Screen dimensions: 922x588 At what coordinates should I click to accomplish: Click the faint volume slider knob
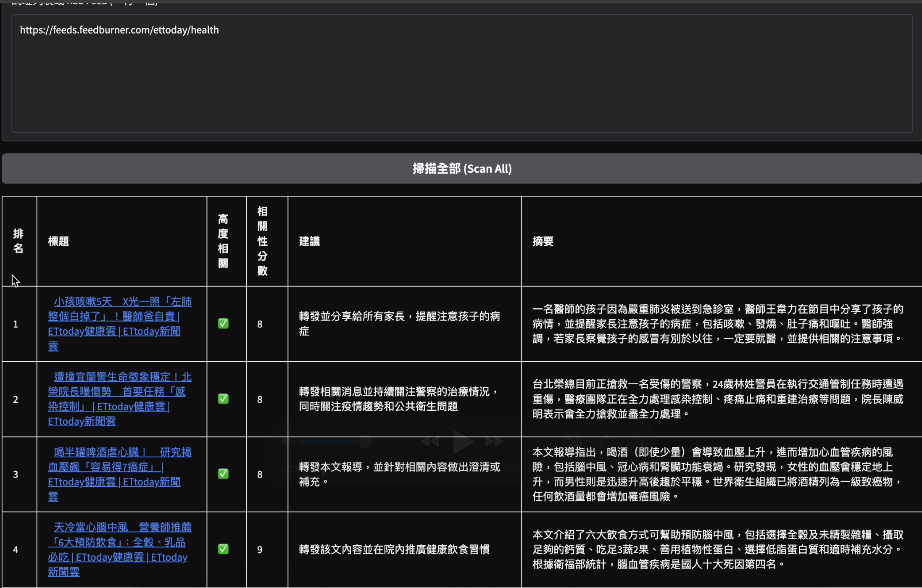[365, 442]
